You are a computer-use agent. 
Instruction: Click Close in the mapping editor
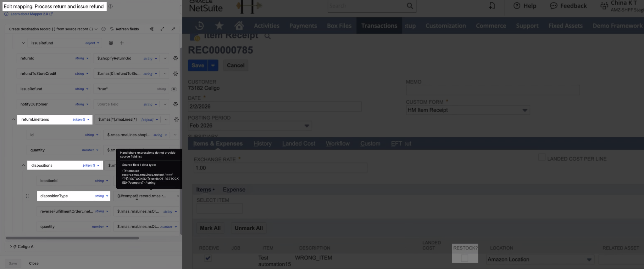coord(34,263)
